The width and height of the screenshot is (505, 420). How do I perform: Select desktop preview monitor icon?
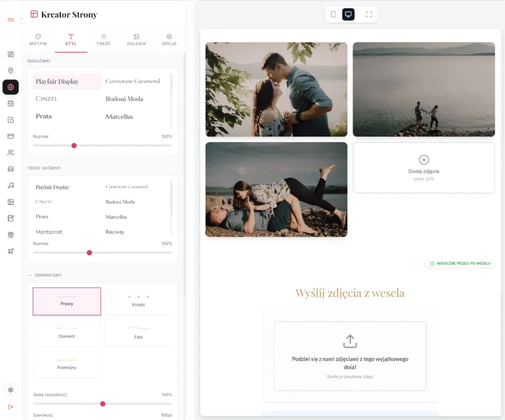(x=348, y=15)
